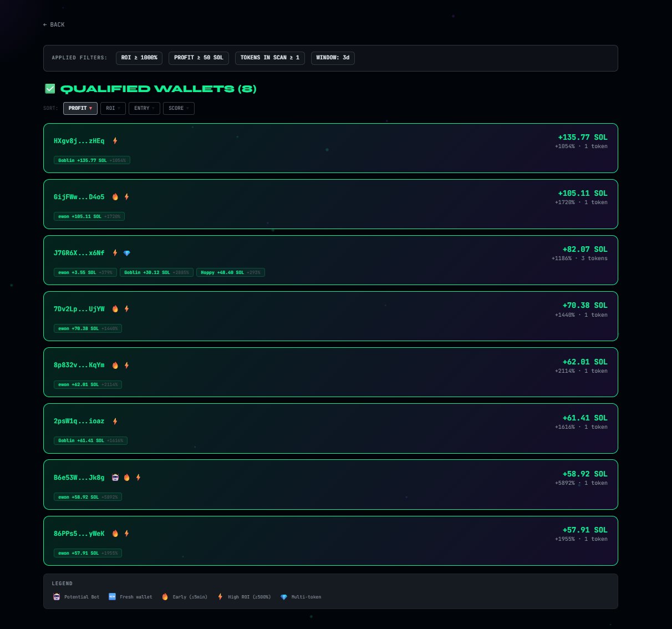Open wallet address 8p832v...KqYm
672x629 pixels.
79,366
